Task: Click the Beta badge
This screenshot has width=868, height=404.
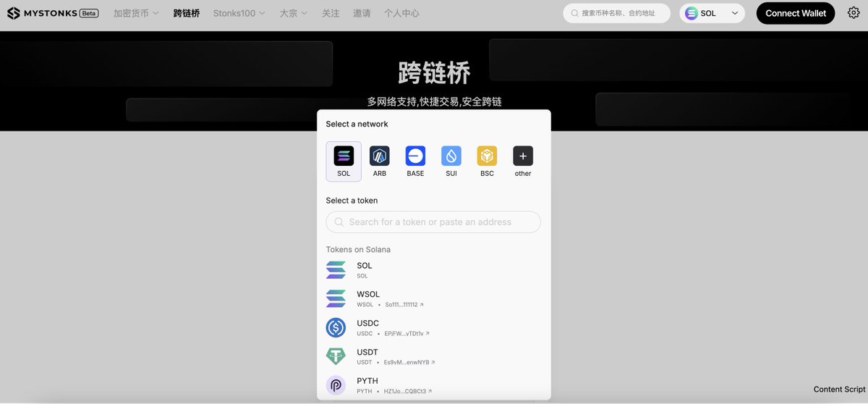Action: pos(88,13)
